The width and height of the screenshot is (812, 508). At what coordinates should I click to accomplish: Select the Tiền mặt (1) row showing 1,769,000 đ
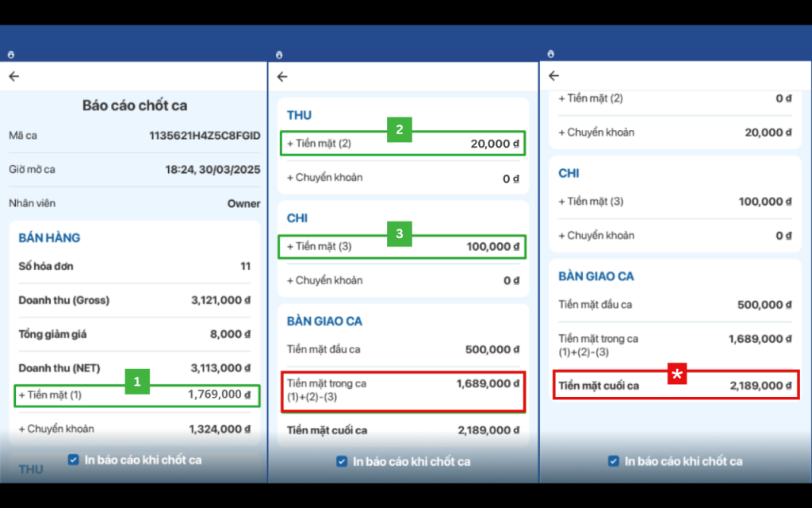pos(137,395)
